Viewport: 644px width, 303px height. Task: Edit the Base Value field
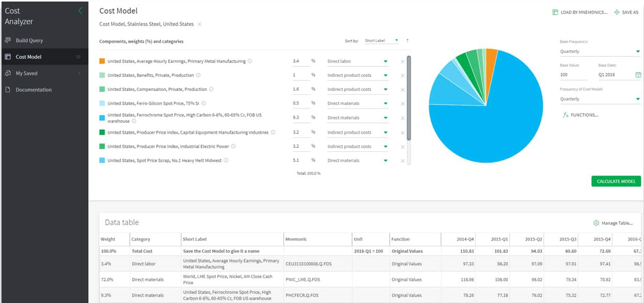click(573, 75)
